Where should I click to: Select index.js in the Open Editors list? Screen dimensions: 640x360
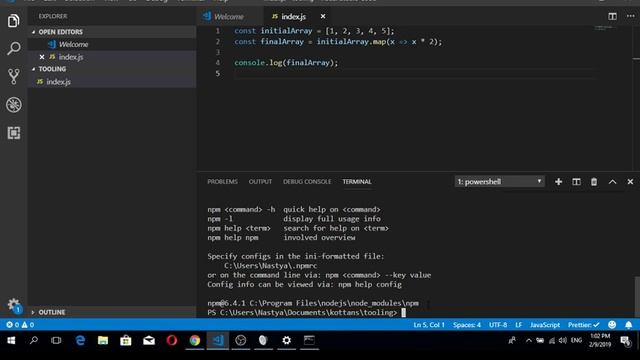pyautogui.click(x=111, y=57)
